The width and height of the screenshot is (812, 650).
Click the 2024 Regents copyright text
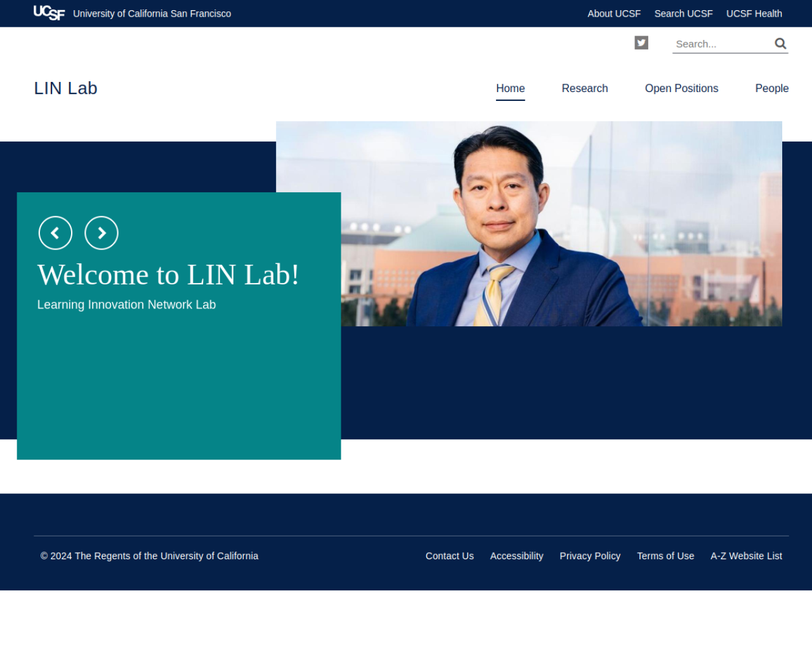pyautogui.click(x=149, y=556)
